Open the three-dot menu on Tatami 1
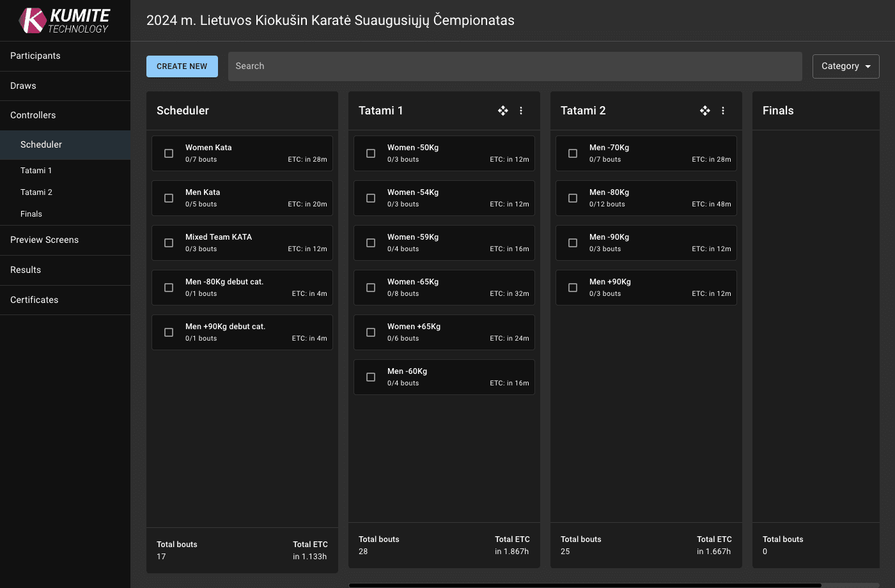 [521, 111]
